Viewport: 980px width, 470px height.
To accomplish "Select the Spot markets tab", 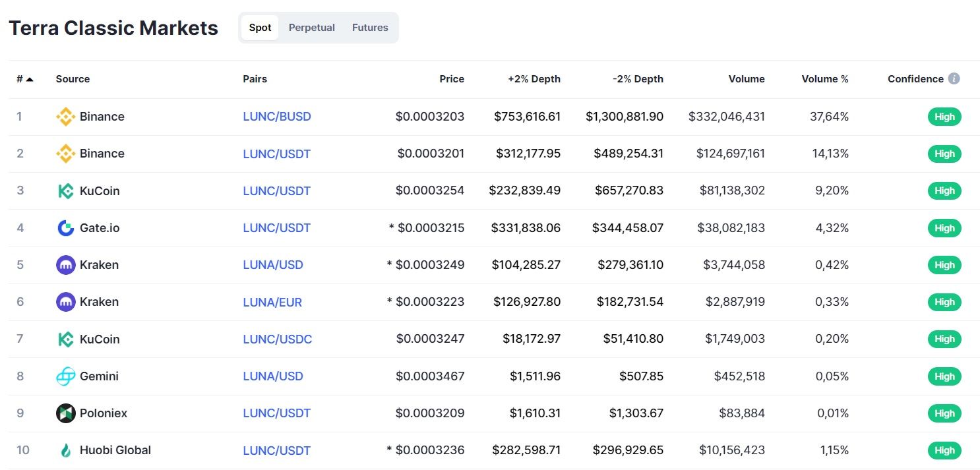I will tap(260, 28).
